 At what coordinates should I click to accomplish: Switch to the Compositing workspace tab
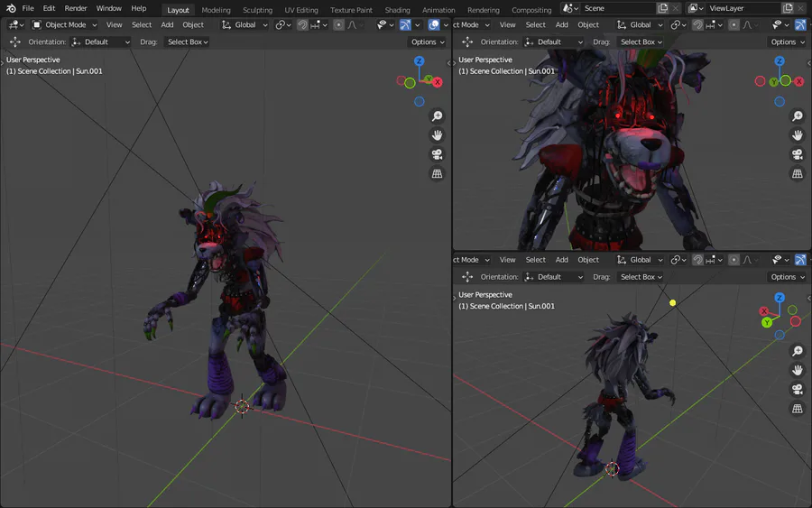(531, 10)
